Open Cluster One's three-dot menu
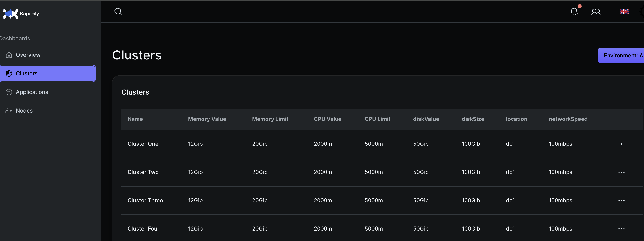Viewport: 644px width, 241px height. click(621, 144)
